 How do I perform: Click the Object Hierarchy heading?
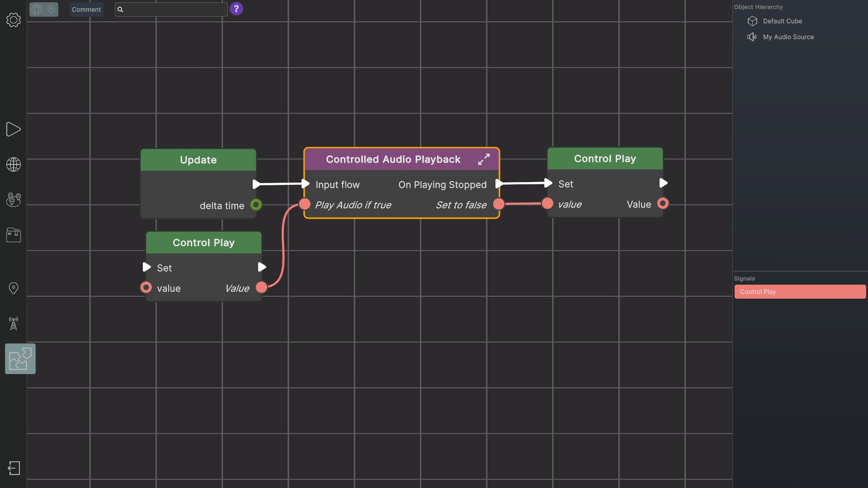click(x=758, y=7)
